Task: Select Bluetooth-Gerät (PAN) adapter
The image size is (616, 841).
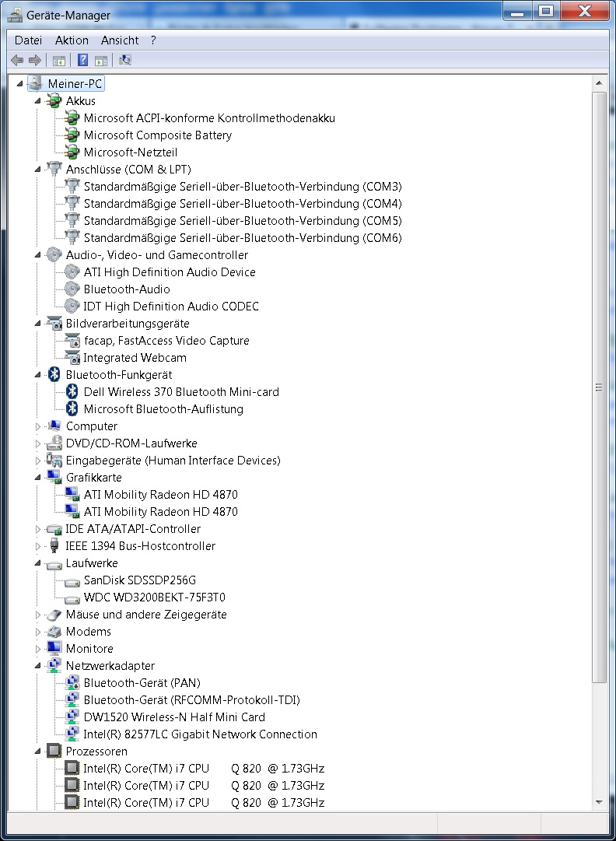Action: point(142,683)
